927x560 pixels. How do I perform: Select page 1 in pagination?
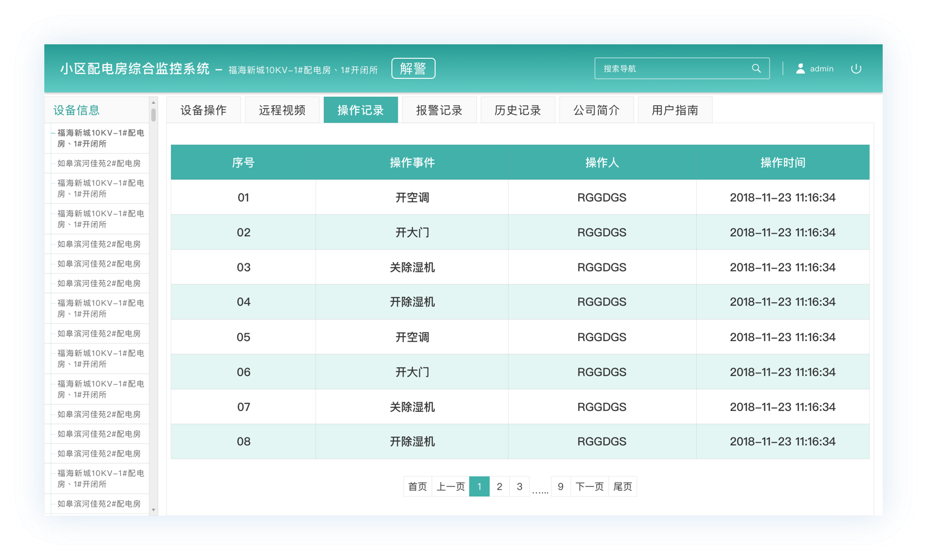click(x=479, y=486)
